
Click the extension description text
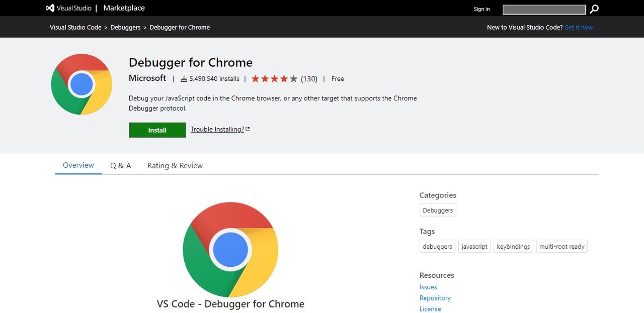[273, 103]
